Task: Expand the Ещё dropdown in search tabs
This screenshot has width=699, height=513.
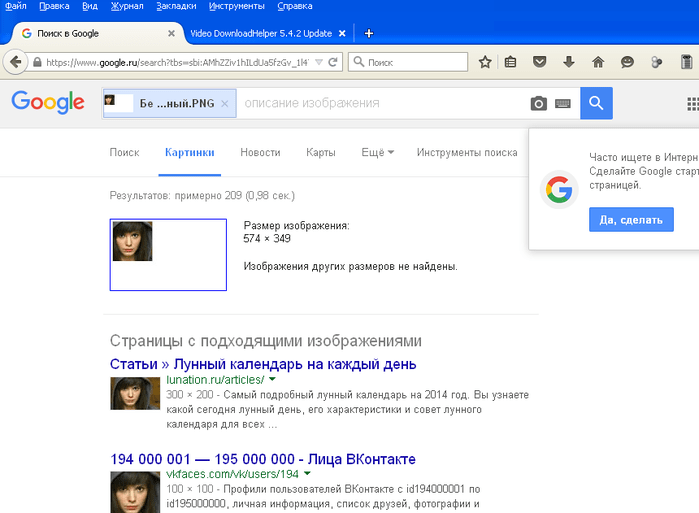Action: click(x=377, y=153)
